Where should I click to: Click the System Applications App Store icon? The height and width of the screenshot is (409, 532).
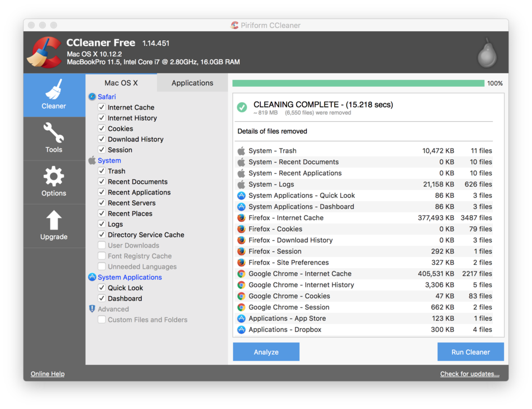pyautogui.click(x=92, y=277)
